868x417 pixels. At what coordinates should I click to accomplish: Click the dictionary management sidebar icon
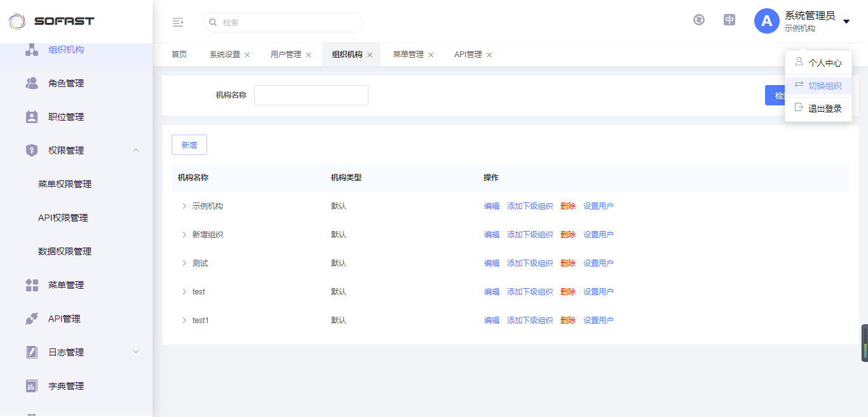tap(32, 386)
